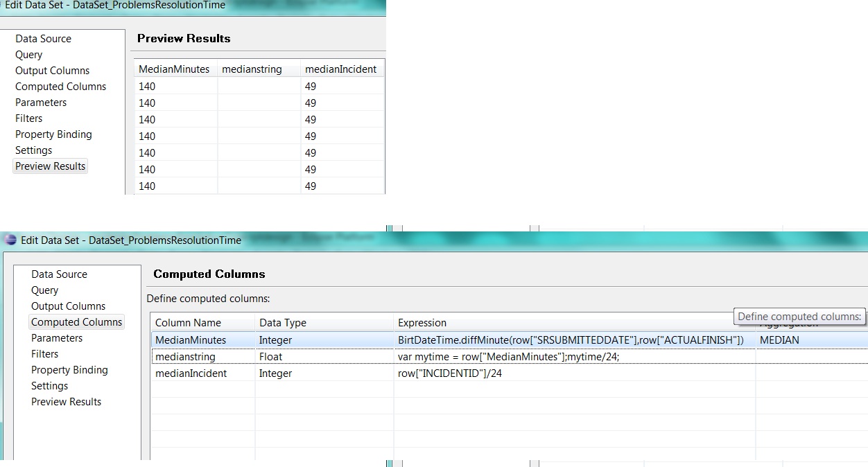Click the medianIncident preview column header
Image resolution: width=868 pixels, height=467 pixels.
[x=342, y=69]
